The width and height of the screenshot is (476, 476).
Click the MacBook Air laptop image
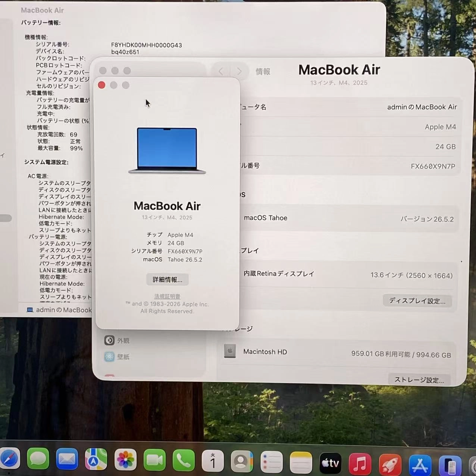click(167, 150)
